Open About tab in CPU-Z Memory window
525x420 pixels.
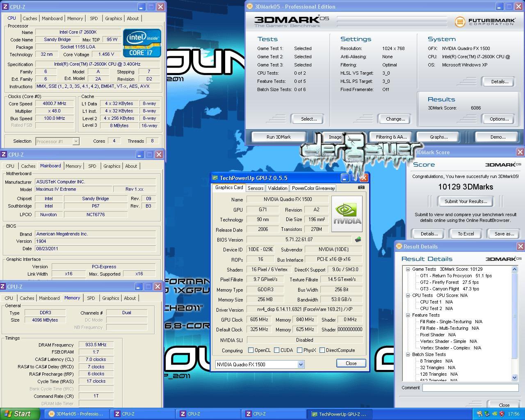130,298
